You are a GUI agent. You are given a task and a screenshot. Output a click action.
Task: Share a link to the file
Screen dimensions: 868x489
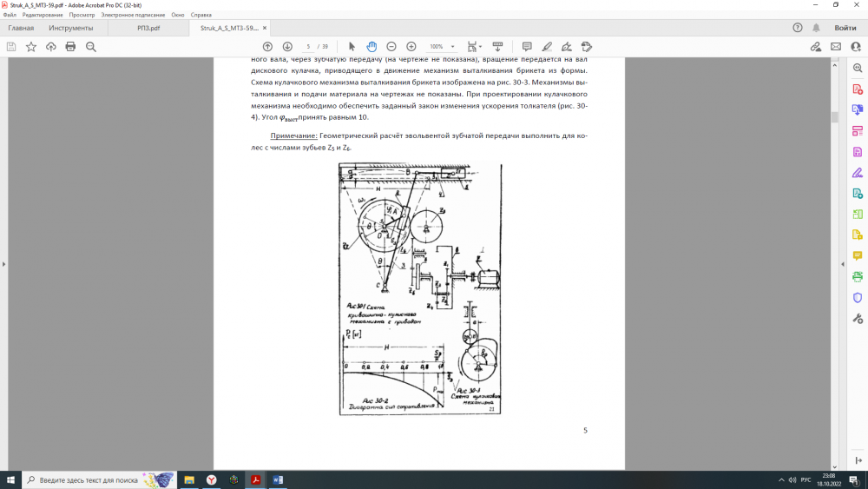coord(815,47)
